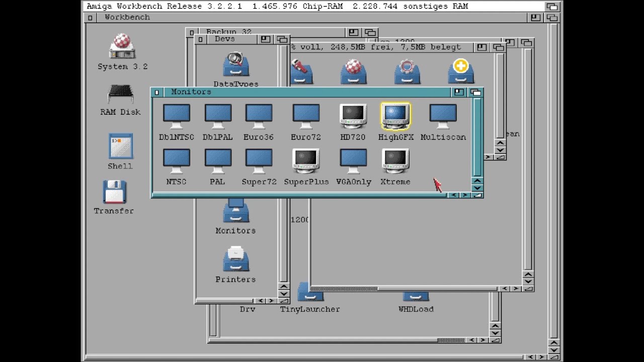Screen dimensions: 644x362
Task: Close the Devs window
Action: tap(200, 39)
